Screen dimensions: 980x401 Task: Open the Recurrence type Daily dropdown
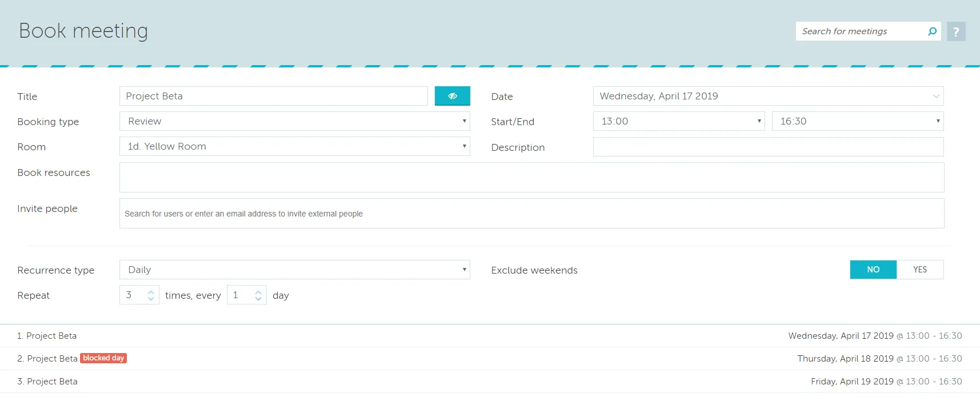[x=294, y=270]
